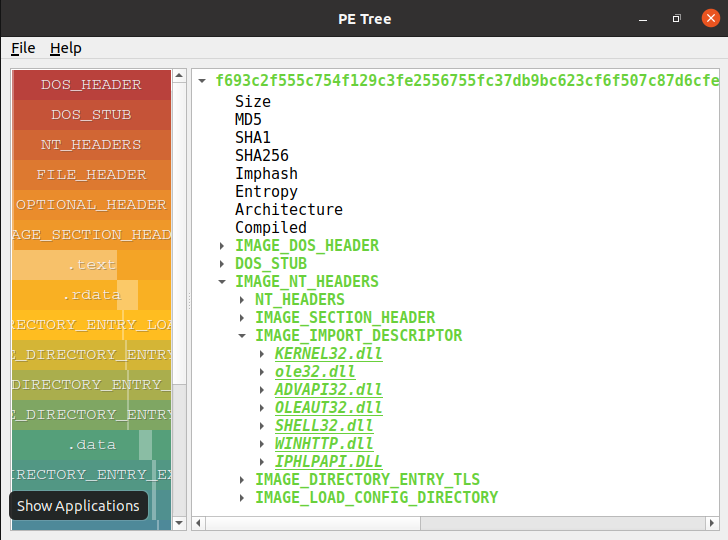Select the Entropy row
Image resolution: width=728 pixels, height=540 pixels.
tap(266, 192)
